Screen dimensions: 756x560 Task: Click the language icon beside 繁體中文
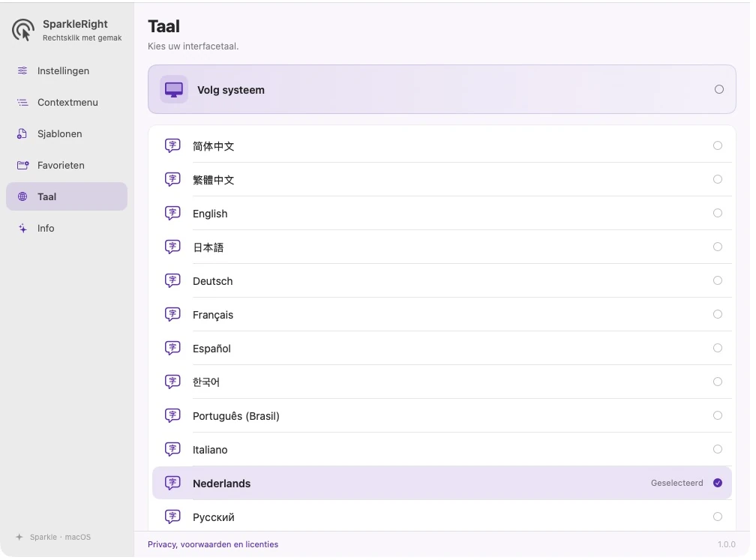[x=172, y=179]
